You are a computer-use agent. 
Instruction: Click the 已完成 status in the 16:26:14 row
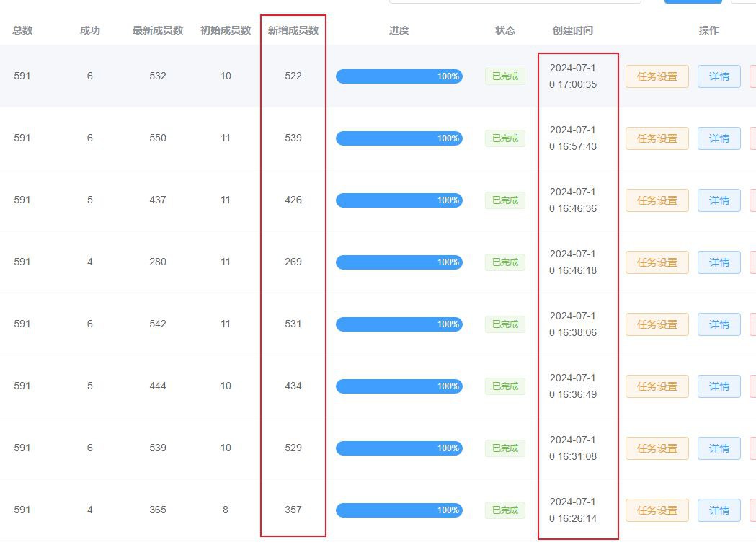click(x=504, y=510)
